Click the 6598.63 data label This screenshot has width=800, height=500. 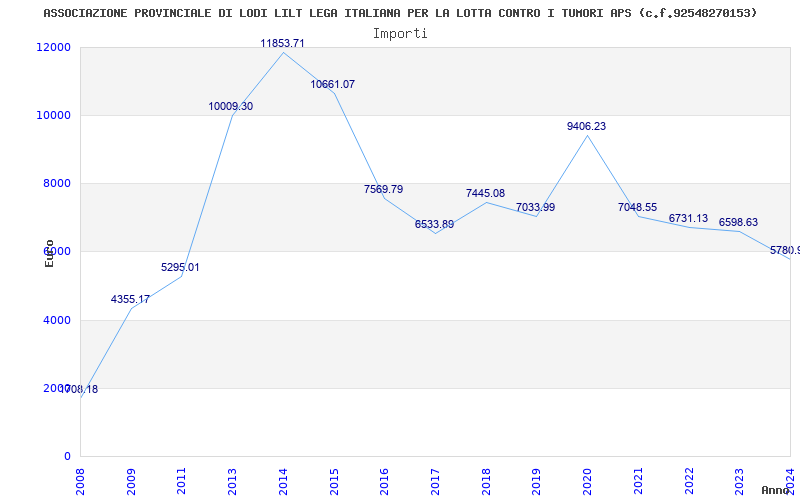(738, 222)
